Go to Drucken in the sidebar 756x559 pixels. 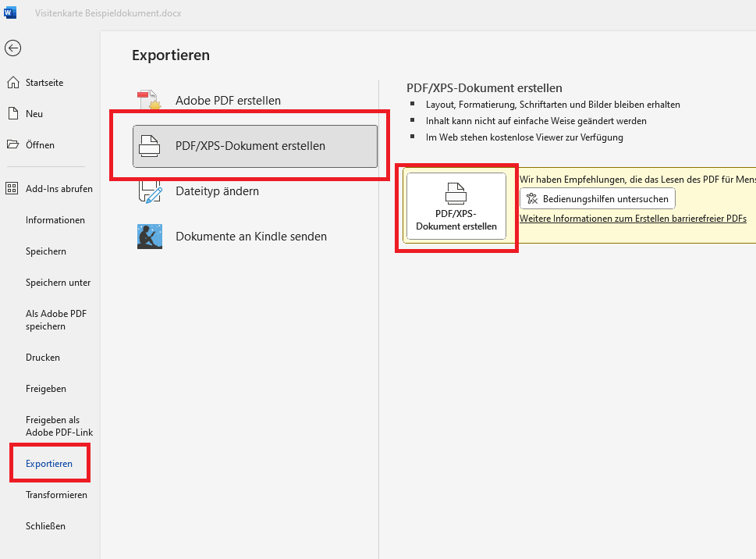click(x=43, y=358)
